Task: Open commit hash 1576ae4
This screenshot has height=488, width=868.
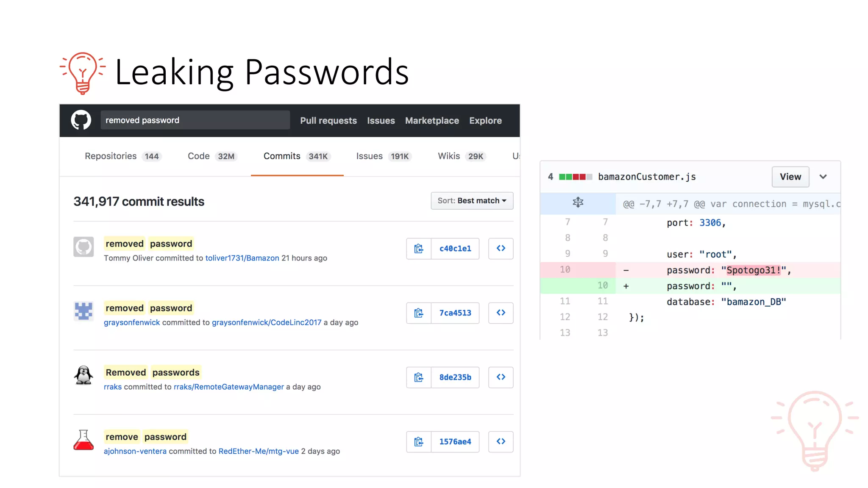Action: [455, 442]
